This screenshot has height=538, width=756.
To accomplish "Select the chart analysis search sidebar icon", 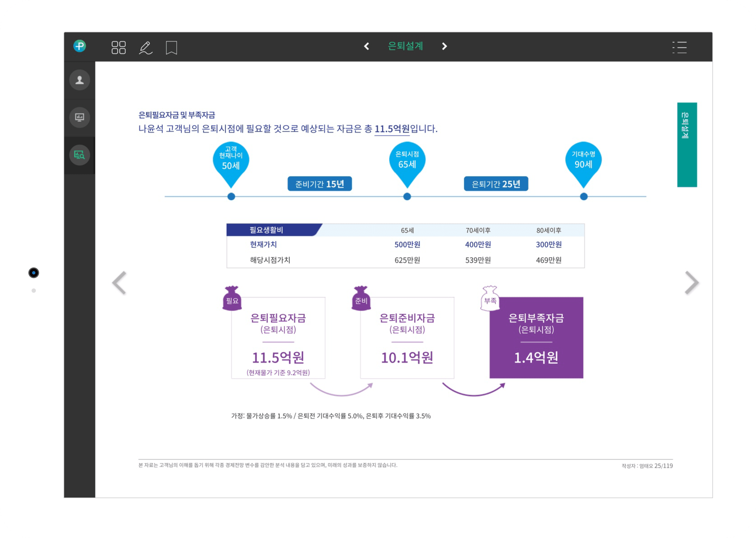I will pyautogui.click(x=79, y=155).
